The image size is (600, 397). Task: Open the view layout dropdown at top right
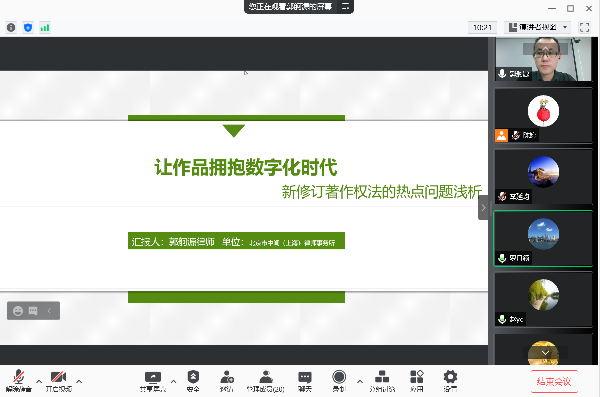tap(537, 27)
